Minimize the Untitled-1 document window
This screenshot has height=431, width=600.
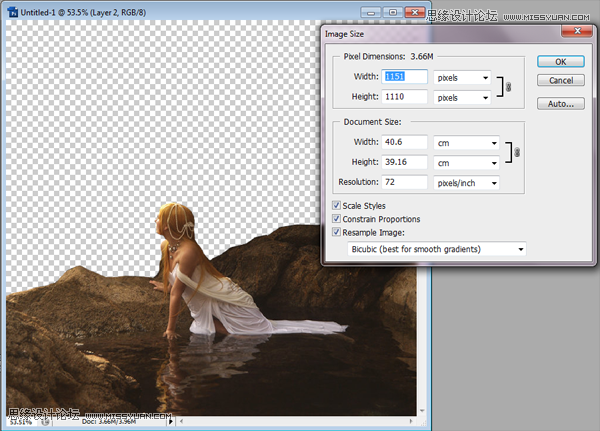[370, 13]
